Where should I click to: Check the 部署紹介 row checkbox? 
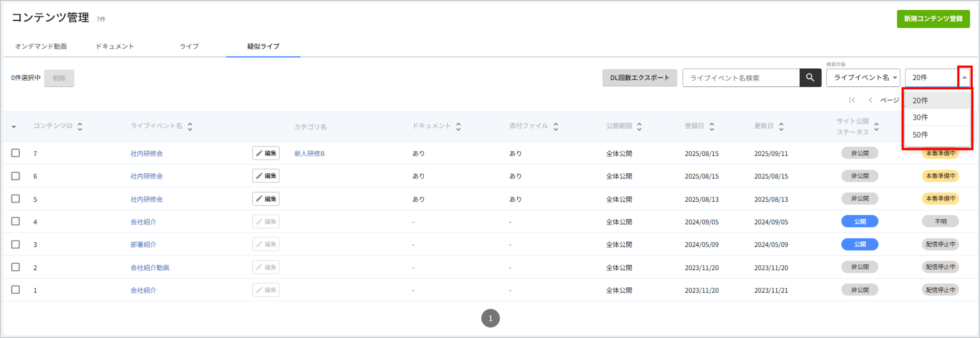[x=16, y=244]
